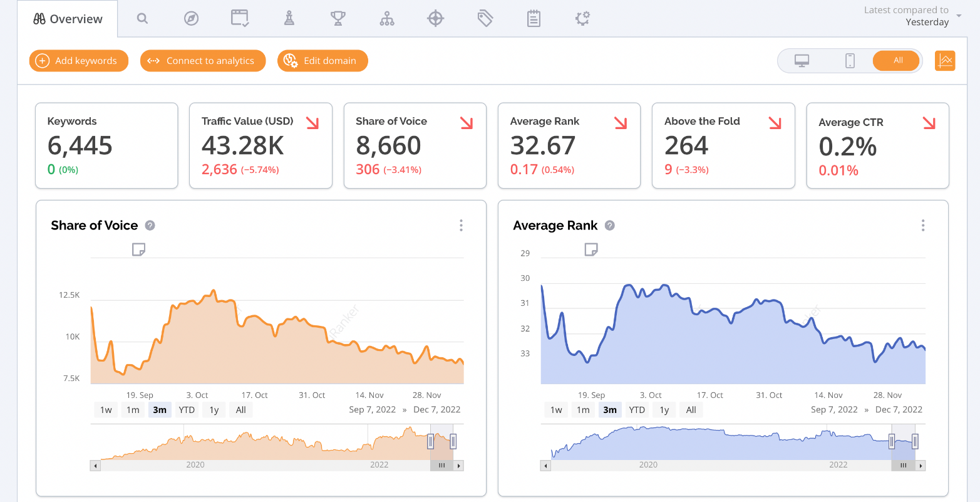Viewport: 980px width, 502px height.
Task: Open the search magnifier tab
Action: pyautogui.click(x=143, y=19)
